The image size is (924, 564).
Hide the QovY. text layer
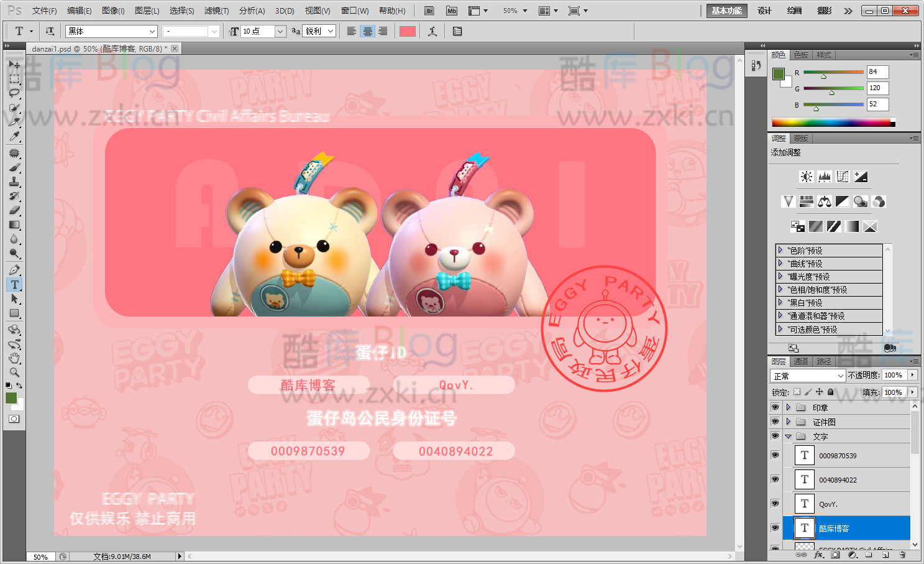click(x=775, y=504)
